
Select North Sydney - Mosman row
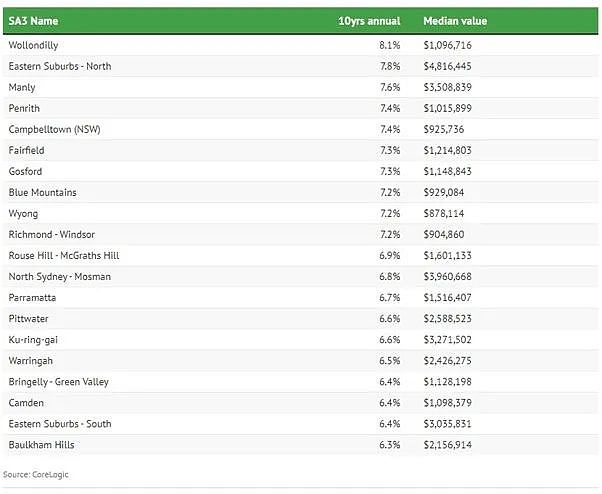[x=301, y=277]
